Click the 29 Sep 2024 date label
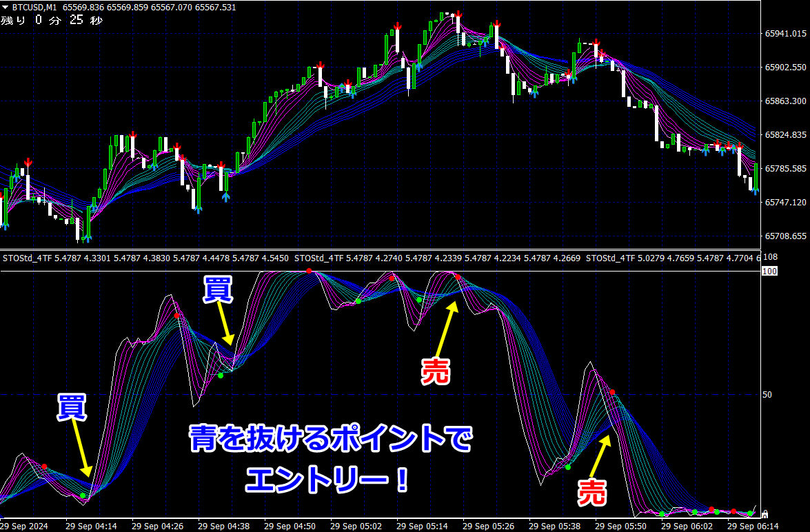810x532 pixels. click(24, 526)
